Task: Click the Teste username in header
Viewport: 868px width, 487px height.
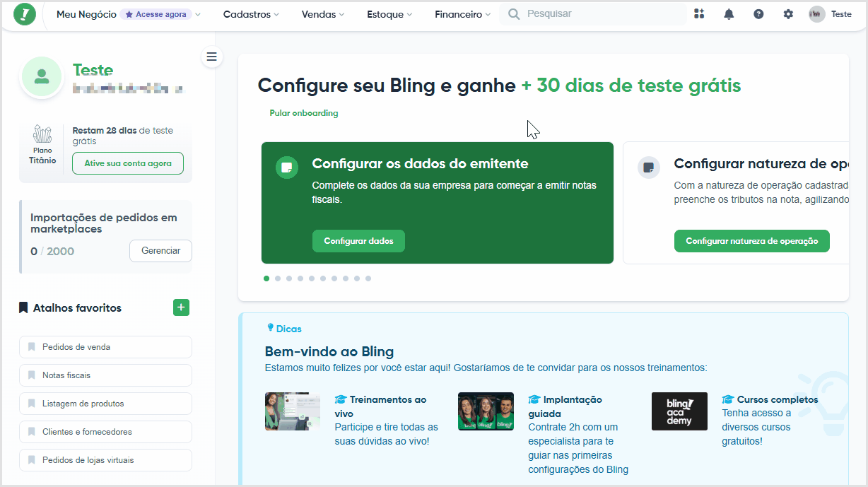Action: [x=841, y=14]
